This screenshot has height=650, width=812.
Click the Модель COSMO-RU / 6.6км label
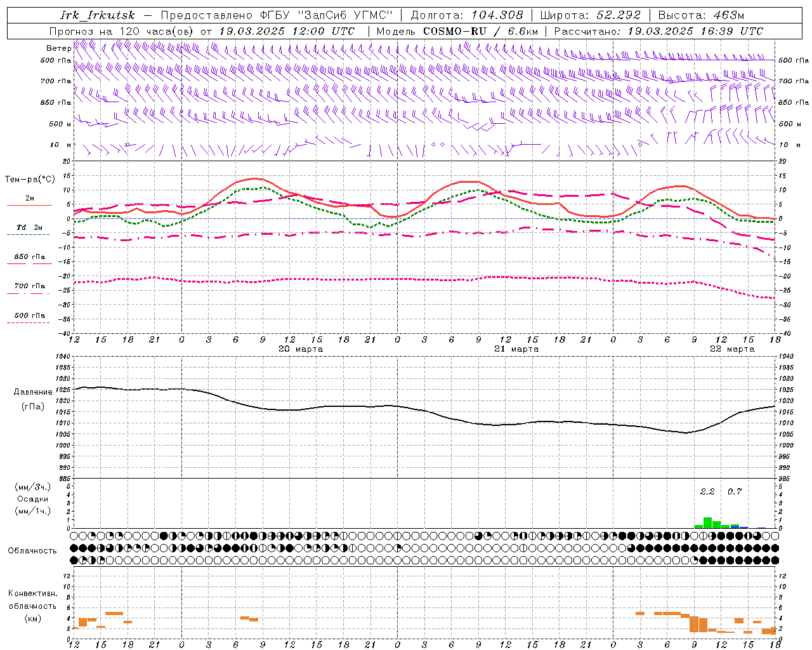[457, 31]
